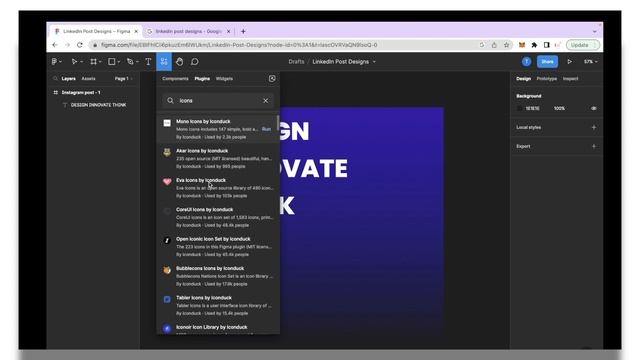Reload the browser page

(80, 45)
